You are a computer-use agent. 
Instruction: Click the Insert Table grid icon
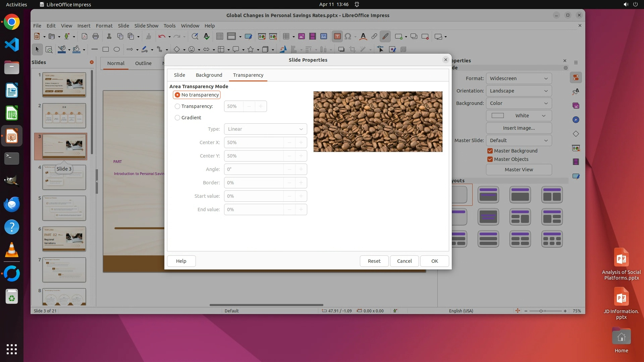(286, 37)
